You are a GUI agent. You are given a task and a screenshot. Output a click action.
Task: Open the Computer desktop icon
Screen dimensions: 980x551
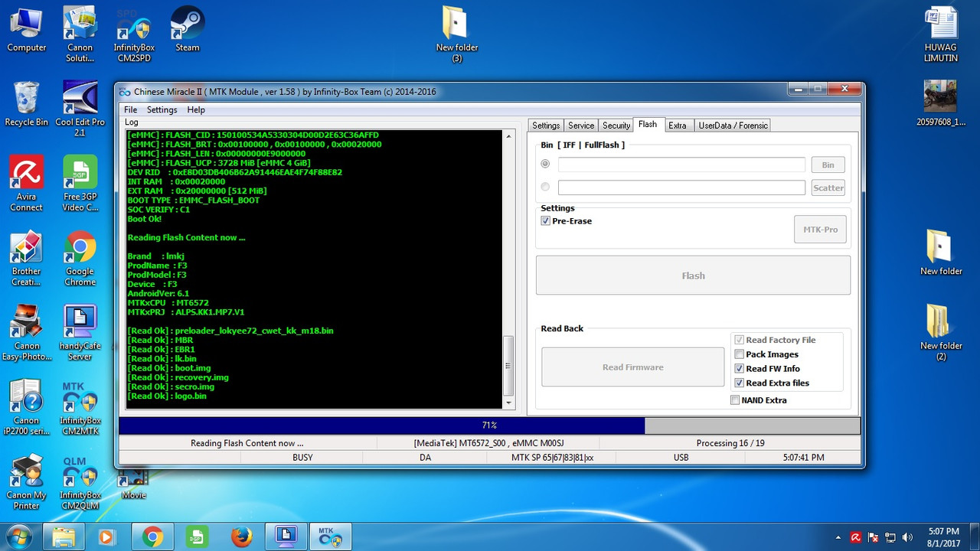[x=27, y=29]
